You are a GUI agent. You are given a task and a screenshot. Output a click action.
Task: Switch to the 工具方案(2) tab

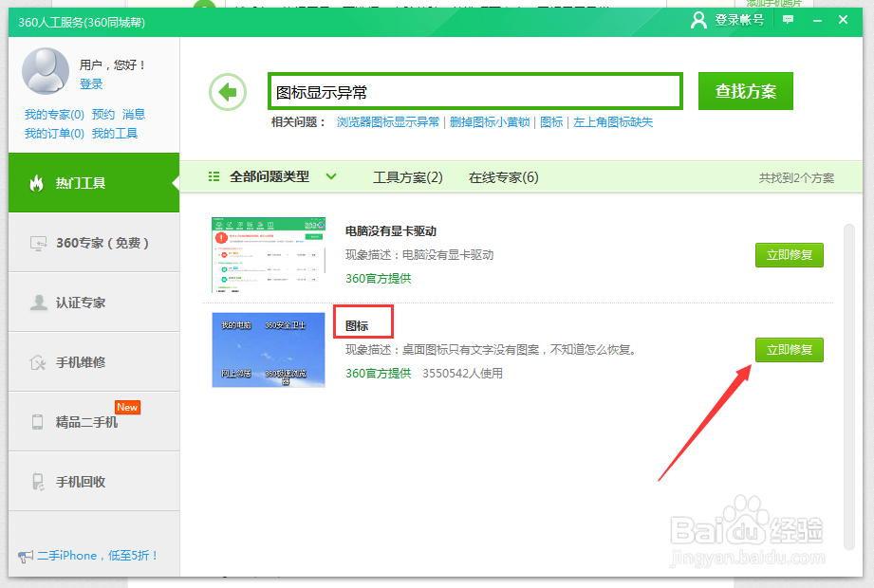(x=407, y=177)
